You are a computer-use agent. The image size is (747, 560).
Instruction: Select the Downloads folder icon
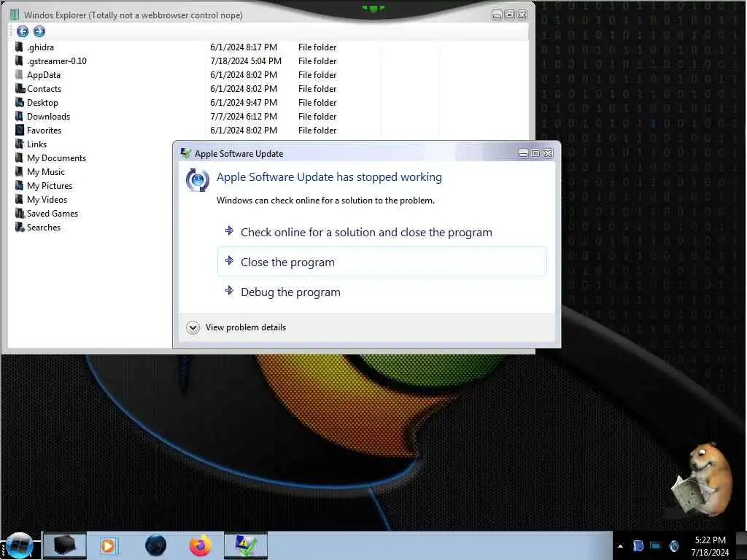pos(19,116)
